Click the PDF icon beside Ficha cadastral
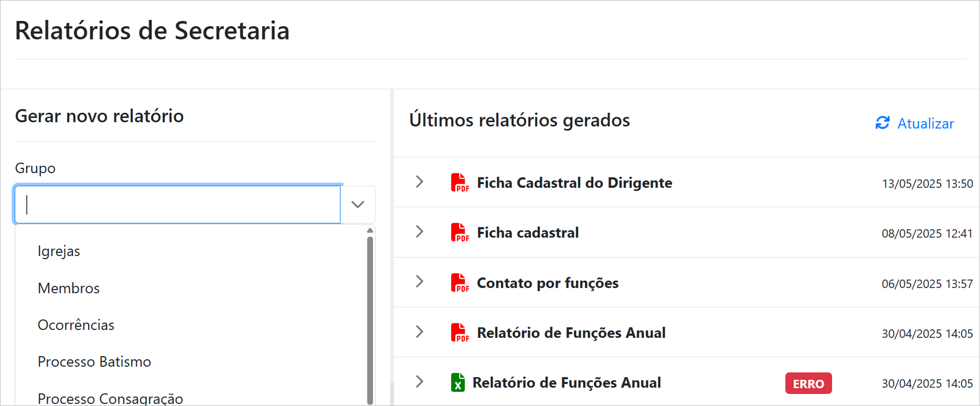Screen dimensions: 980x406 [459, 232]
